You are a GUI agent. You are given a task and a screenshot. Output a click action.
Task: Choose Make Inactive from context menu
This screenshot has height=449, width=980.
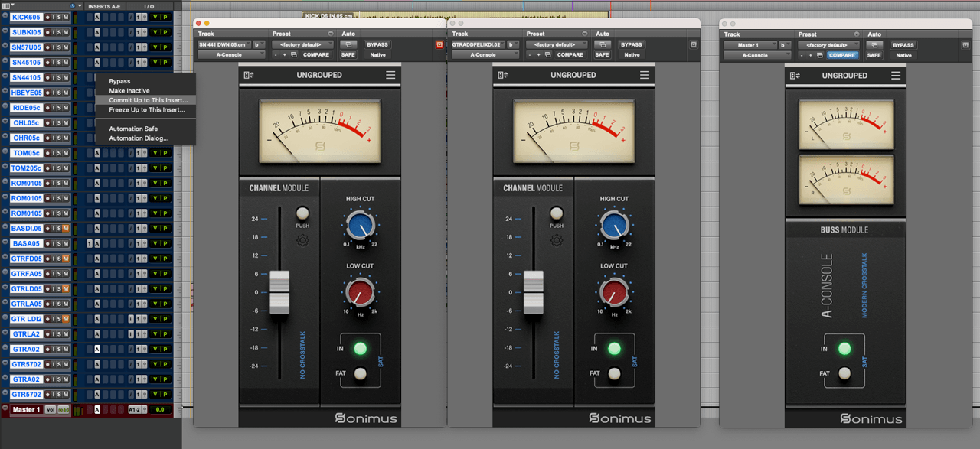pos(129,91)
